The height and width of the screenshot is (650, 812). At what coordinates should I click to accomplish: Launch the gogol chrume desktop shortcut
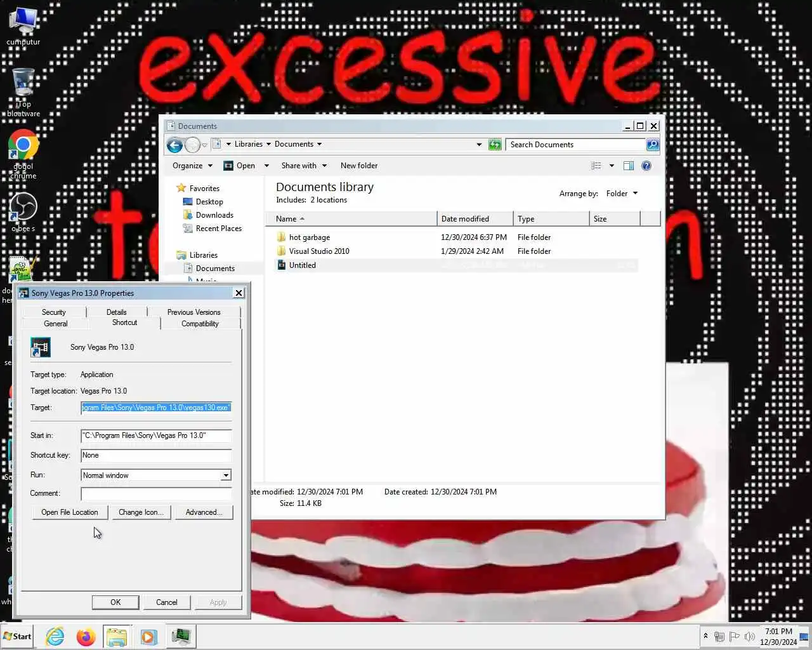coord(23,154)
